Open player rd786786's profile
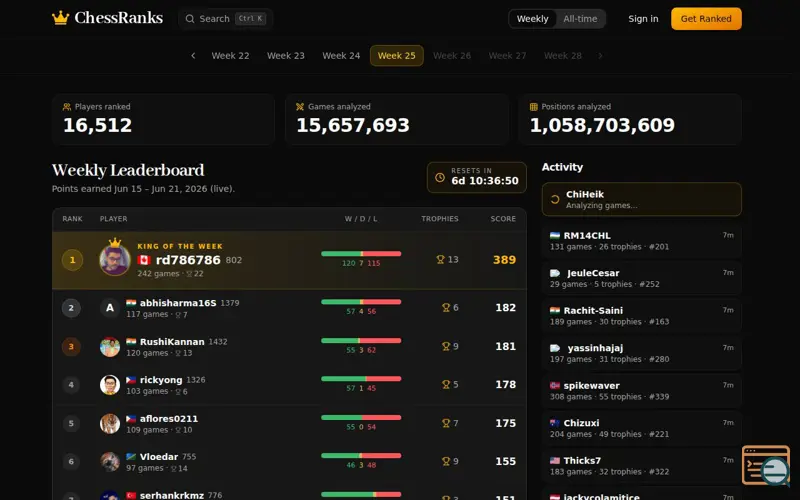The image size is (800, 500). (188, 260)
